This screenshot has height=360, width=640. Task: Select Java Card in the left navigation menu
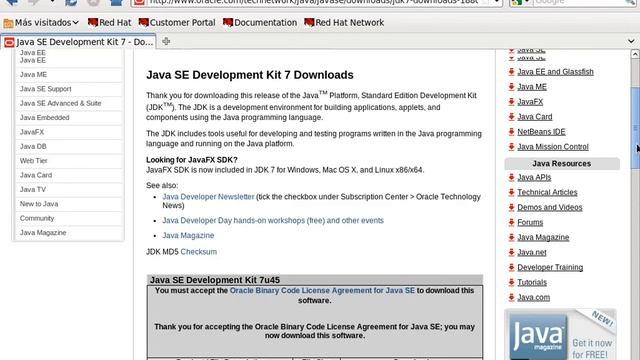(69, 175)
